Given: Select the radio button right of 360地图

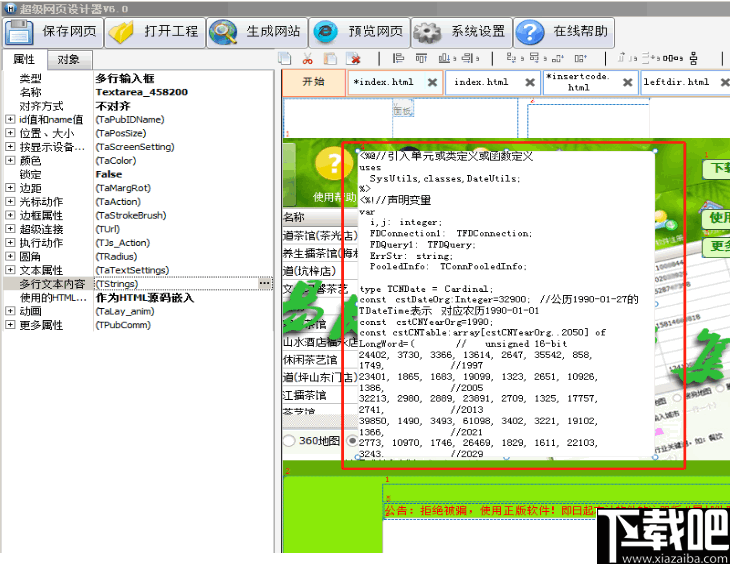Looking at the screenshot, I should (353, 441).
